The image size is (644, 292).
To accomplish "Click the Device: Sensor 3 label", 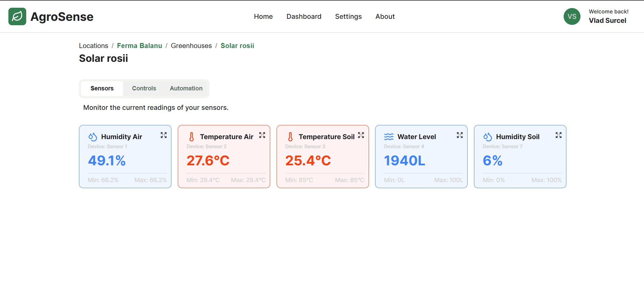I will click(x=305, y=147).
